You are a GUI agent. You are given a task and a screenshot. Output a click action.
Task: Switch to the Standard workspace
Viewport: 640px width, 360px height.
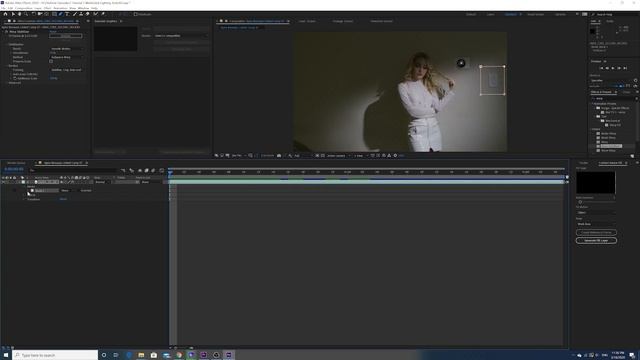coord(511,14)
